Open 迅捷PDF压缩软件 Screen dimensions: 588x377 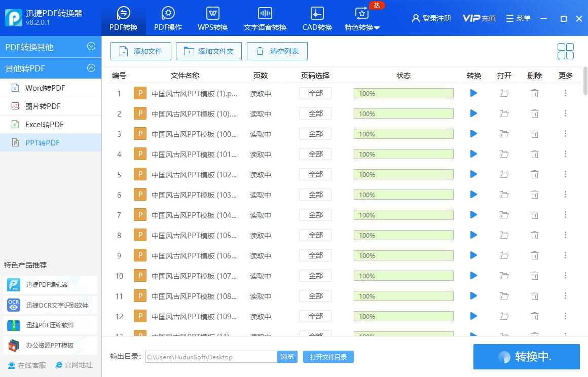(48, 325)
